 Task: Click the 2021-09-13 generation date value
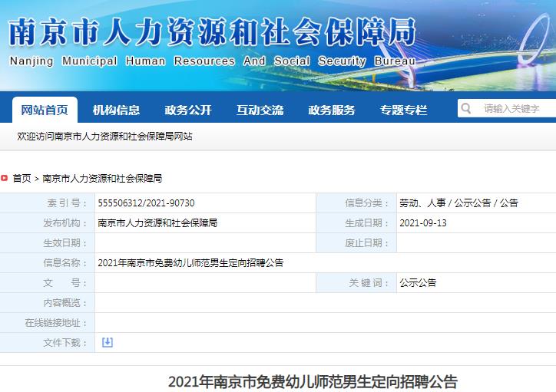pyautogui.click(x=423, y=223)
